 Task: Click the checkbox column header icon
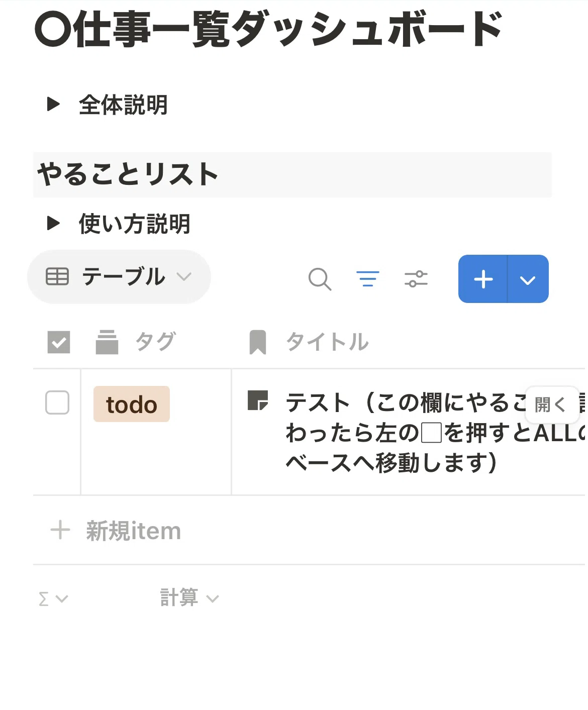[x=59, y=342]
